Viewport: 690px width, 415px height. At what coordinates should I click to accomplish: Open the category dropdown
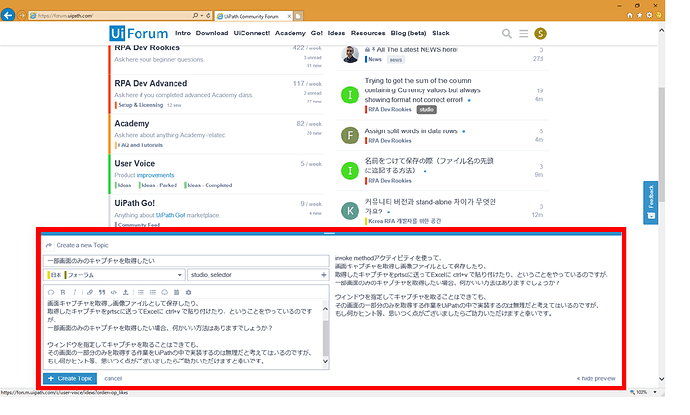(115, 275)
